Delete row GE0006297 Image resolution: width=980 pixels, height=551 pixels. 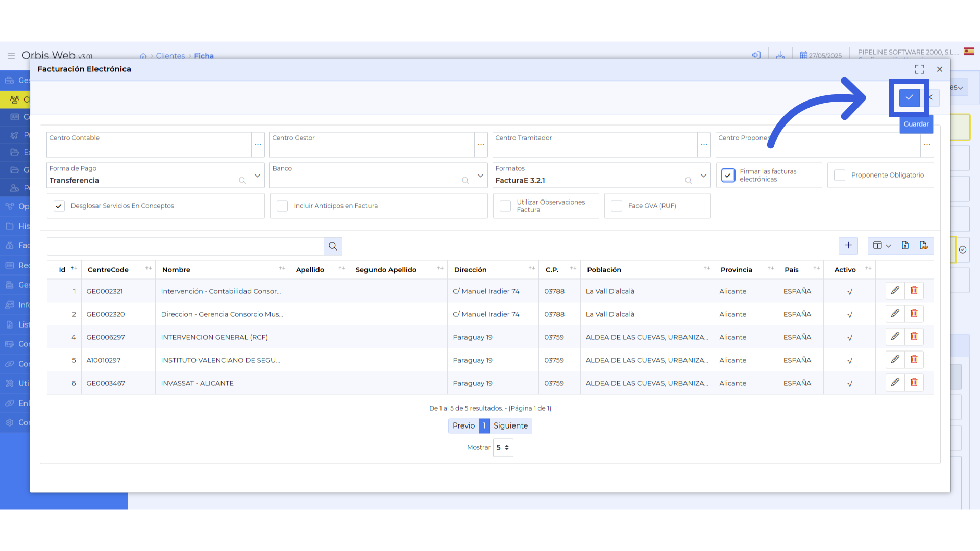(914, 337)
